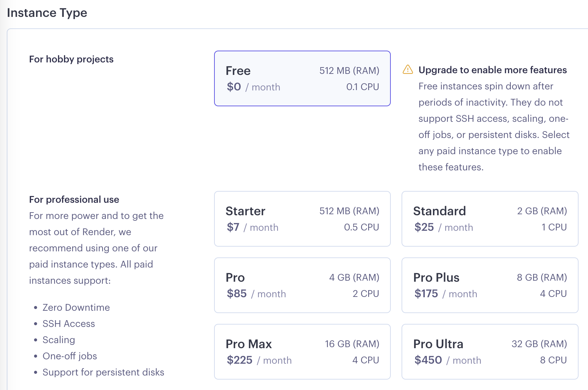Click the yellow warning triangle icon
The width and height of the screenshot is (588, 390).
pos(408,69)
